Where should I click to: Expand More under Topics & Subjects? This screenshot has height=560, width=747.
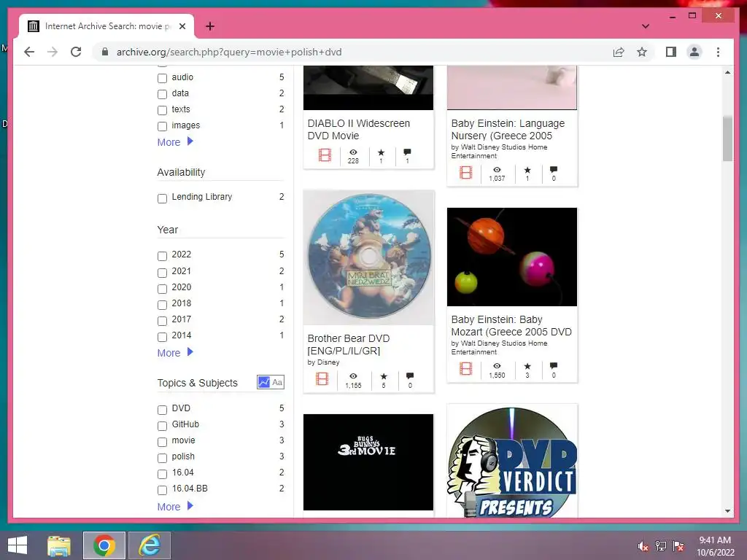[x=175, y=507]
